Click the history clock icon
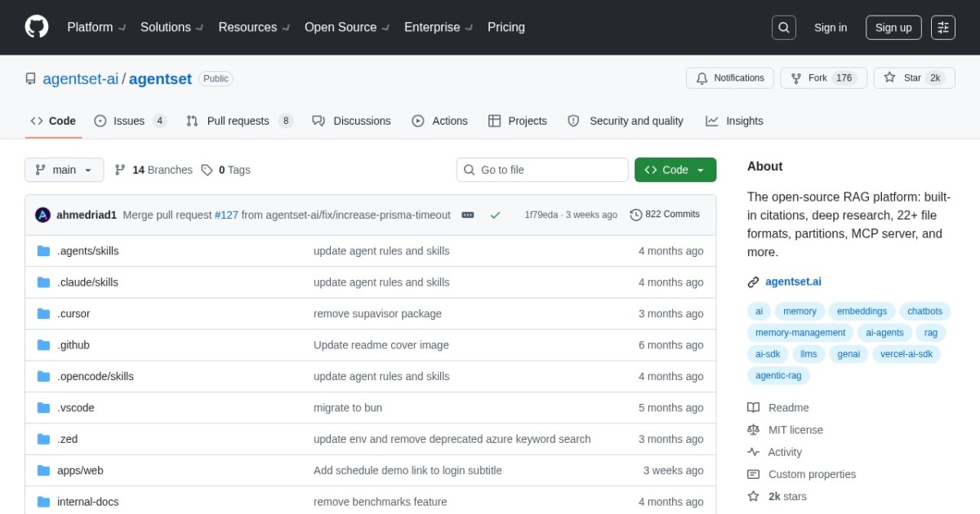Viewport: 980px width, 514px height. coord(636,215)
